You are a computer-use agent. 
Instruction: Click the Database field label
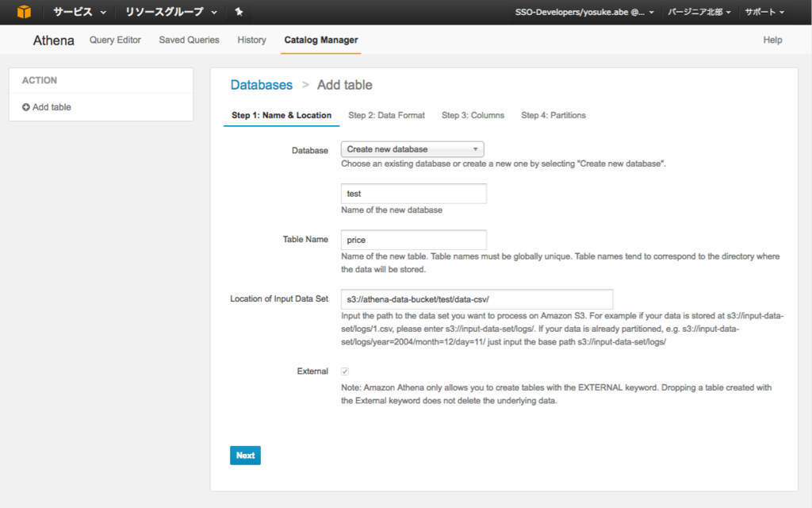[x=310, y=150]
